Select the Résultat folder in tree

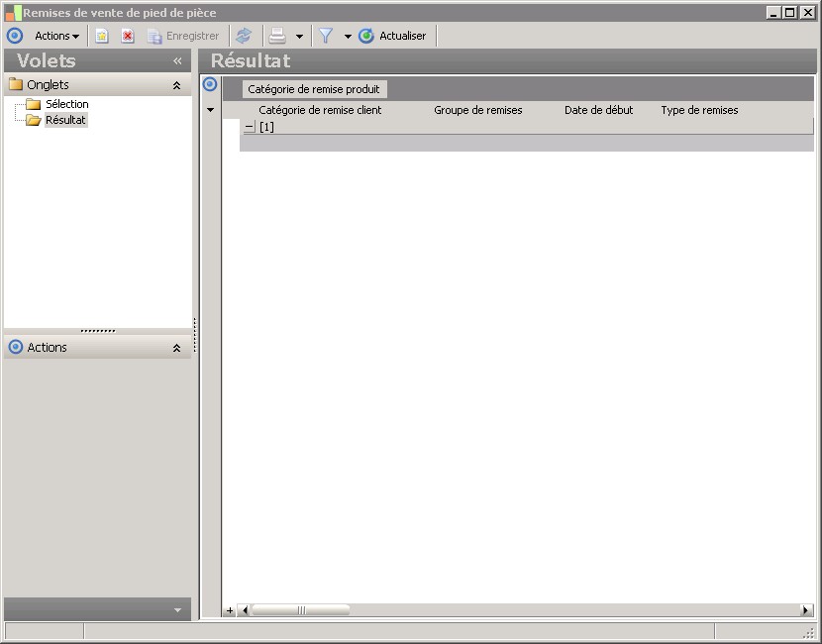point(65,120)
